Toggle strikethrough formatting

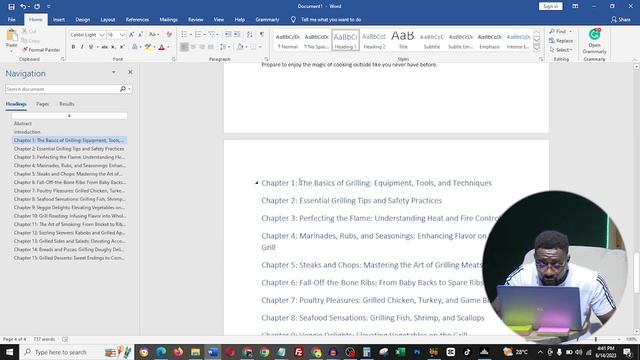tap(104, 47)
